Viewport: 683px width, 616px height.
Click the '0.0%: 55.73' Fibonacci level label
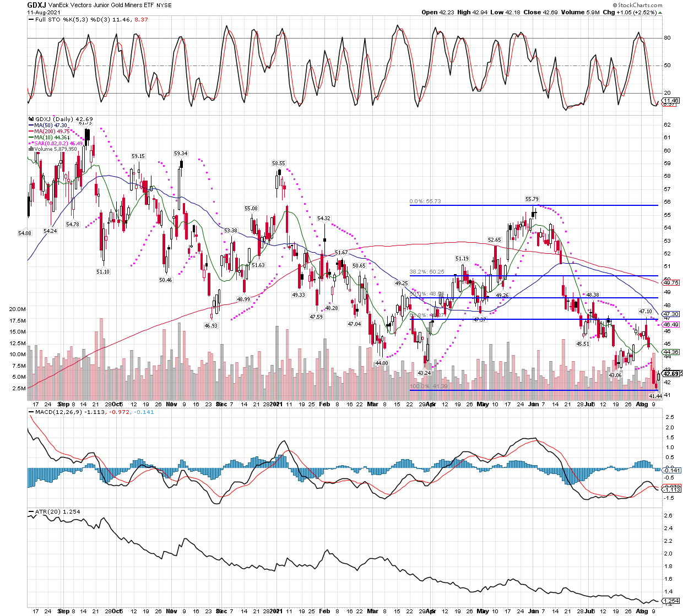coord(425,201)
